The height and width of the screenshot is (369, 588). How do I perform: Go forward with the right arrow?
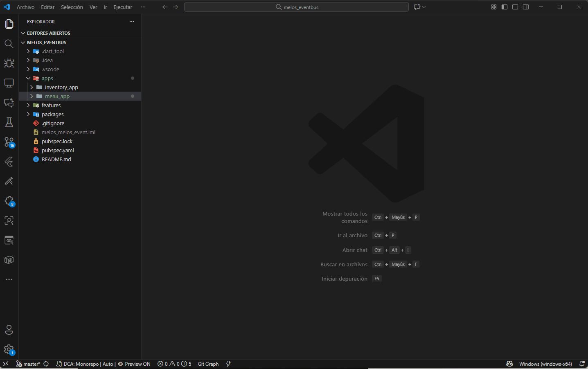point(176,7)
